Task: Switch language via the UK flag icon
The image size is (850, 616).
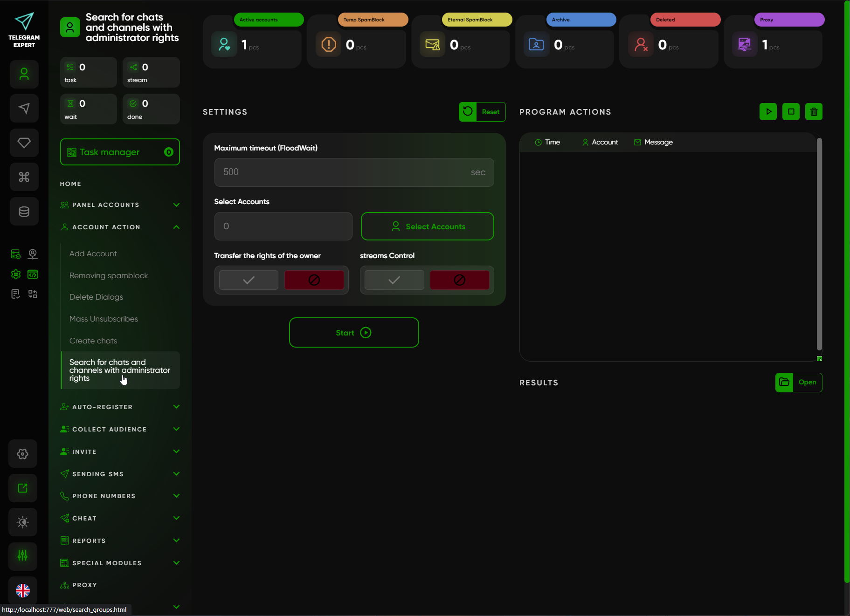Action: click(23, 590)
